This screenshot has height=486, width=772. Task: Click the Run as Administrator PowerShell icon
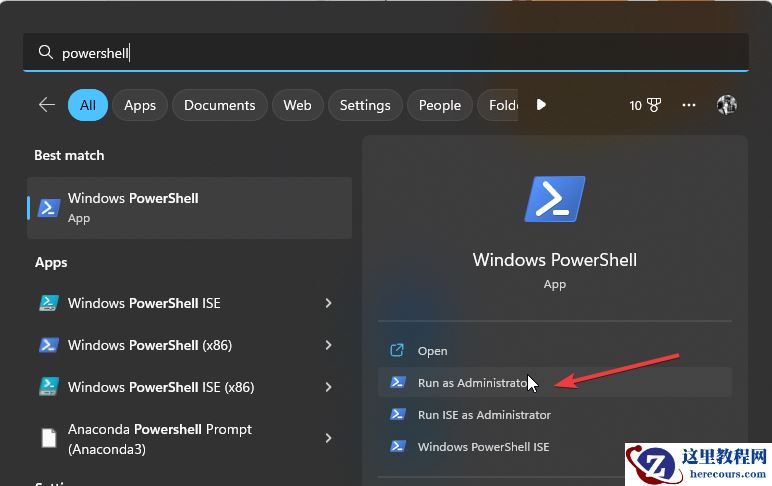(x=398, y=382)
